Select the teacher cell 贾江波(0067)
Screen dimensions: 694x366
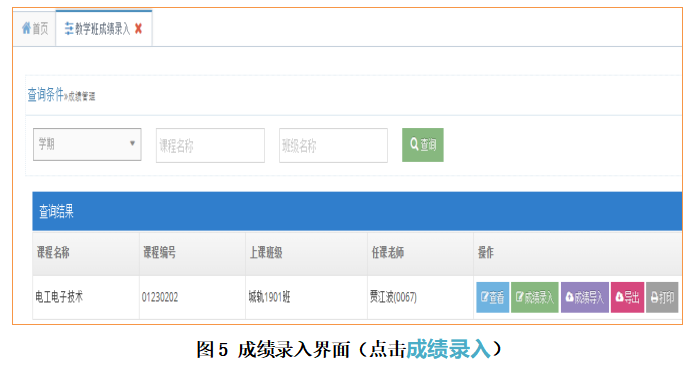pos(420,297)
